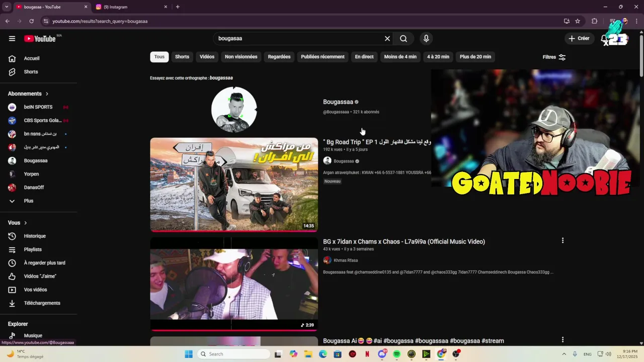Click the suggested spelling bougassaa
644x362 pixels.
coord(221,78)
